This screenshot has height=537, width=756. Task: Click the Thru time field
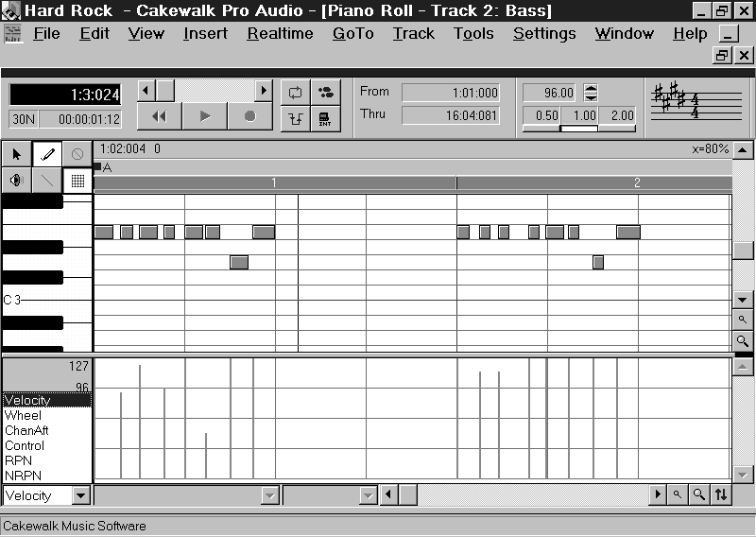(451, 115)
